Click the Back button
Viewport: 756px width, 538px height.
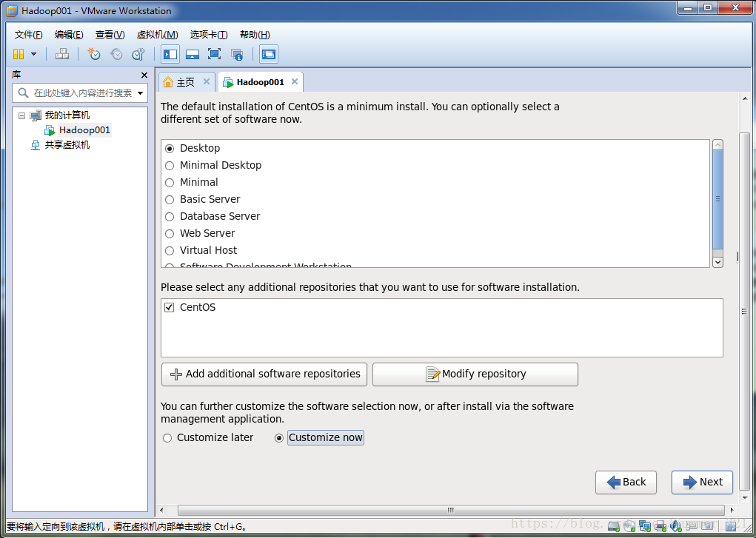626,482
